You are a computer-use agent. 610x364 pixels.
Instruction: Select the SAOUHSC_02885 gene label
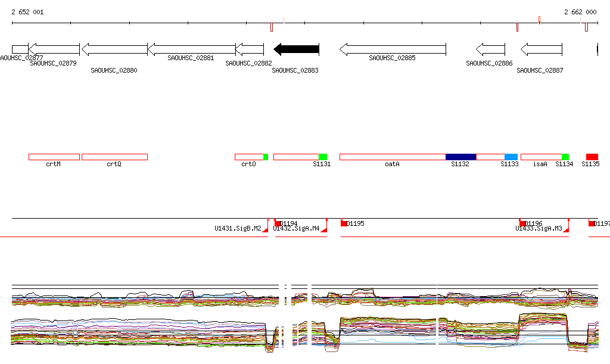(x=392, y=58)
